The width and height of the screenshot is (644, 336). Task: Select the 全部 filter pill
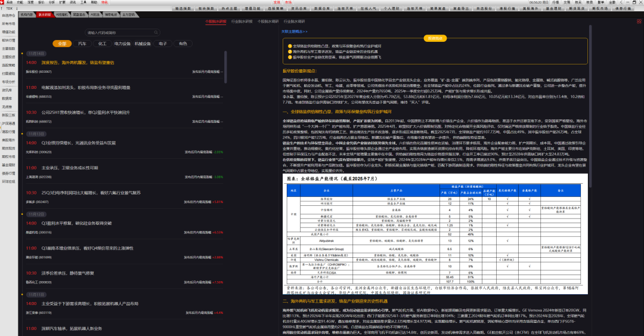point(62,44)
